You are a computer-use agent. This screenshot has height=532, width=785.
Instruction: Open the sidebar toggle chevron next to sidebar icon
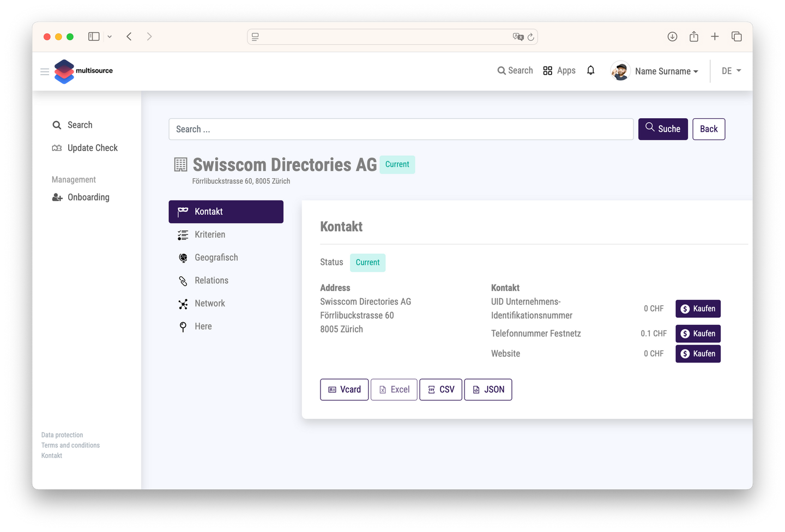pyautogui.click(x=109, y=36)
